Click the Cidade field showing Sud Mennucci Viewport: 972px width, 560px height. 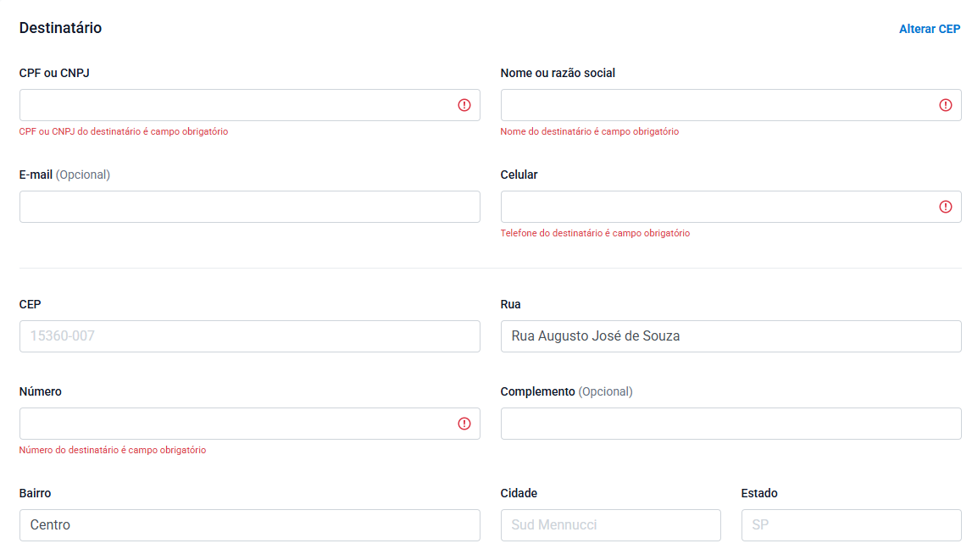click(x=610, y=525)
